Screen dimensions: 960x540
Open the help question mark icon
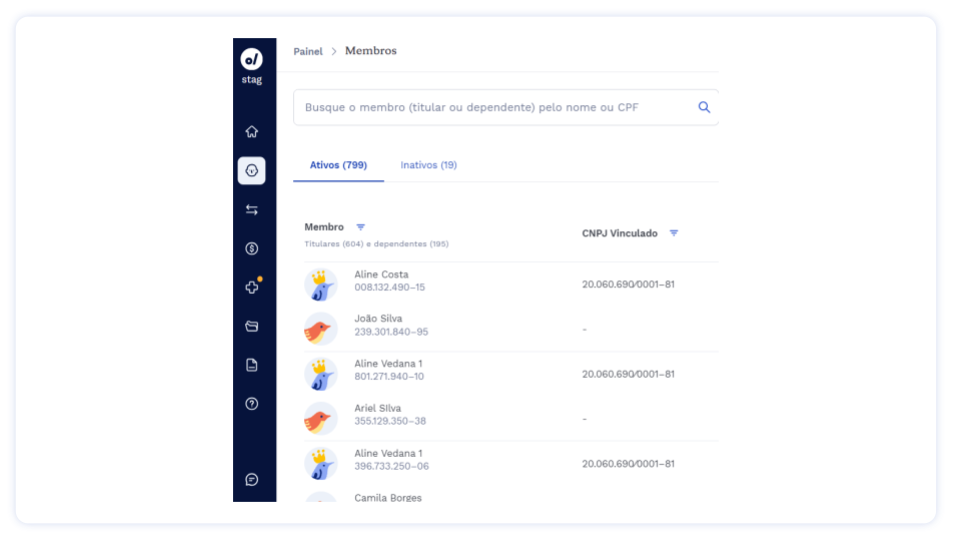coord(252,404)
